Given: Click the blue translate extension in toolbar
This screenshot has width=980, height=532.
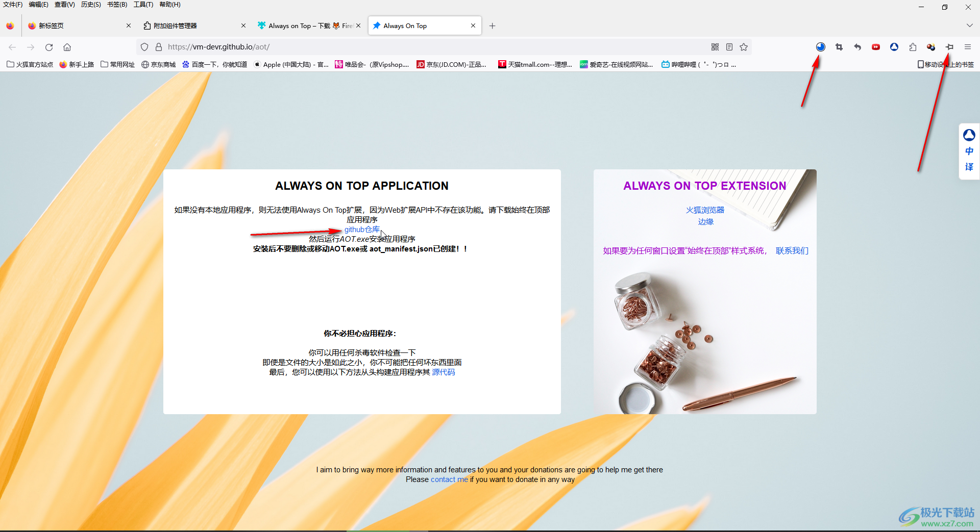Looking at the screenshot, I should [894, 47].
